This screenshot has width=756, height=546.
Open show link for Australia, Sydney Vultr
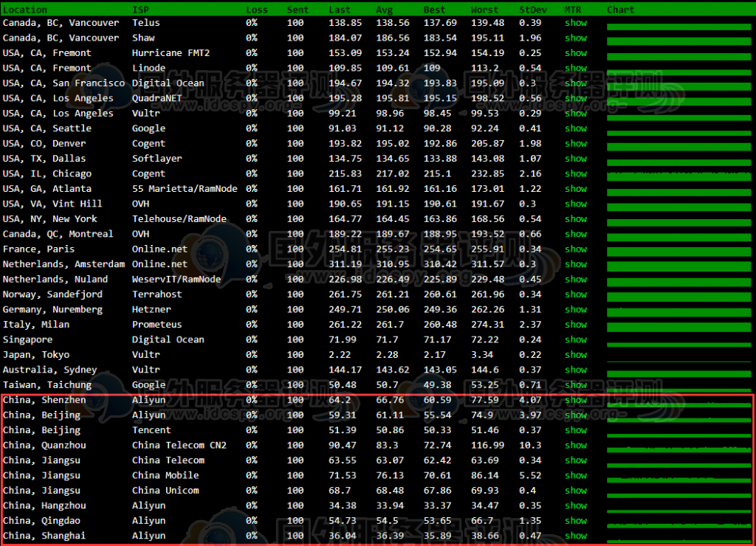[x=576, y=370]
